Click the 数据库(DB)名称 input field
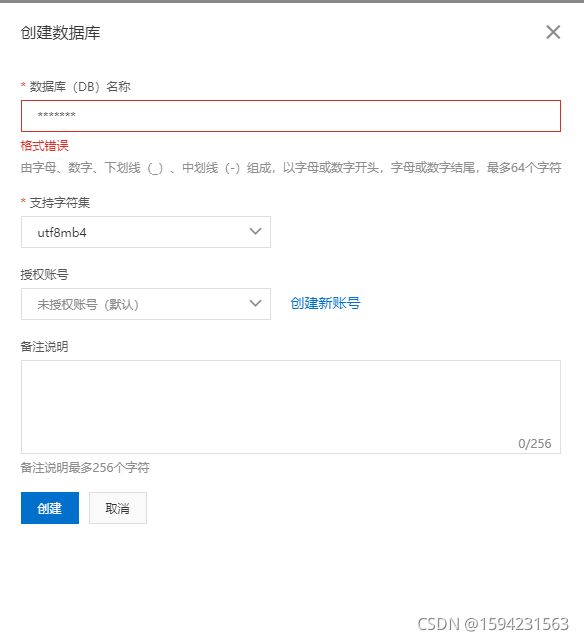Image resolution: width=584 pixels, height=641 pixels. (x=291, y=116)
